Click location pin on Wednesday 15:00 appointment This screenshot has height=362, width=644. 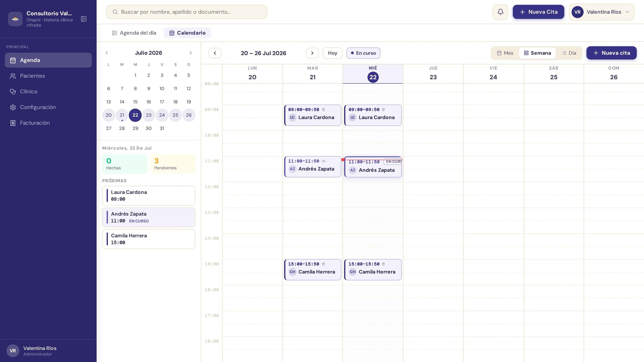(x=383, y=264)
